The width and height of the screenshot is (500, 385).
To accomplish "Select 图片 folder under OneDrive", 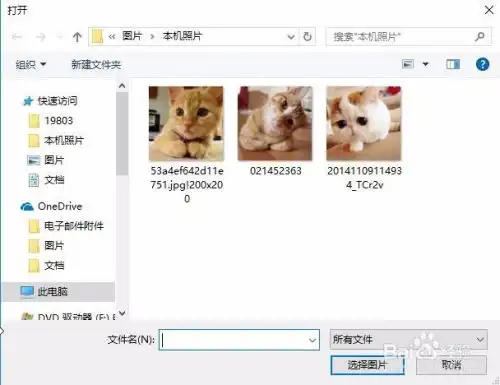I will 54,246.
